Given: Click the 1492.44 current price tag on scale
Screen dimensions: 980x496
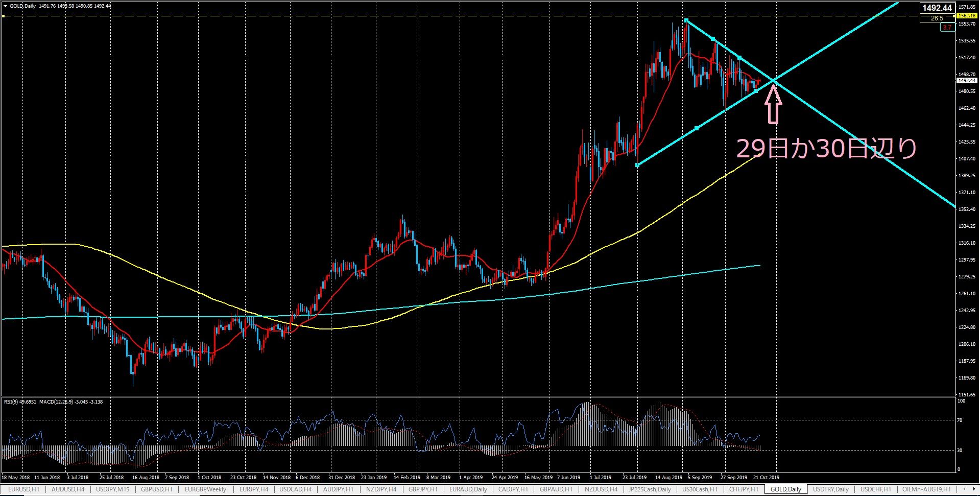Looking at the screenshot, I should pos(967,81).
